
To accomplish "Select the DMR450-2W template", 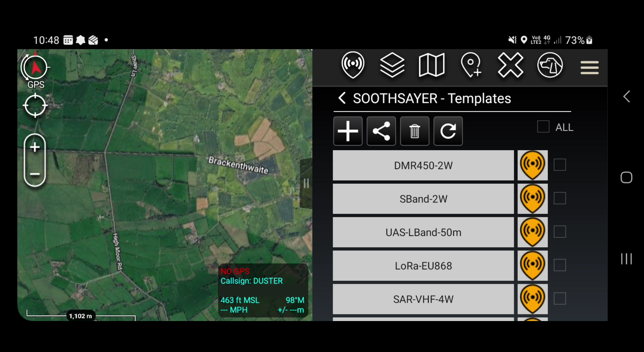I will (423, 165).
